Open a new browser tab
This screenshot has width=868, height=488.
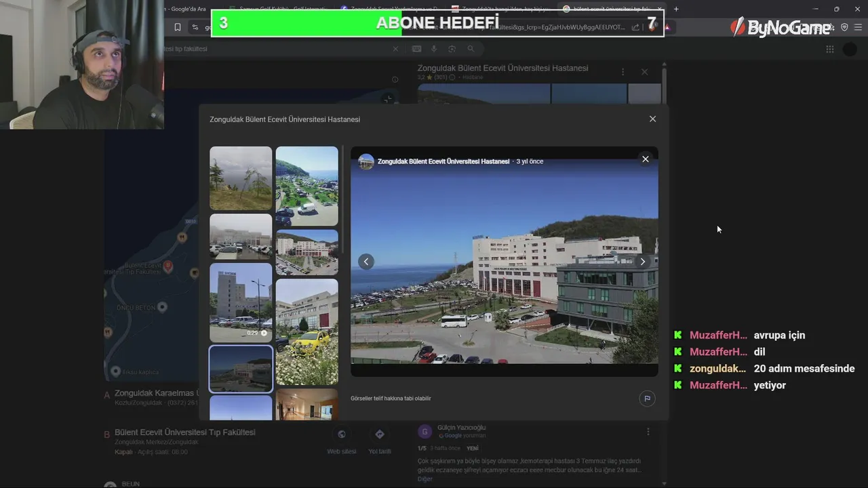point(676,9)
